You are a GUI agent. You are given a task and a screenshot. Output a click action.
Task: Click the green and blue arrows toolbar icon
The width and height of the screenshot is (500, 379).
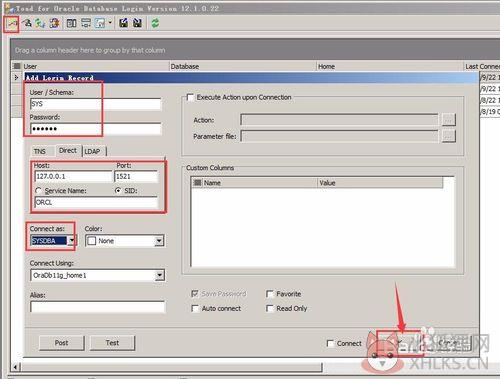pyautogui.click(x=40, y=23)
